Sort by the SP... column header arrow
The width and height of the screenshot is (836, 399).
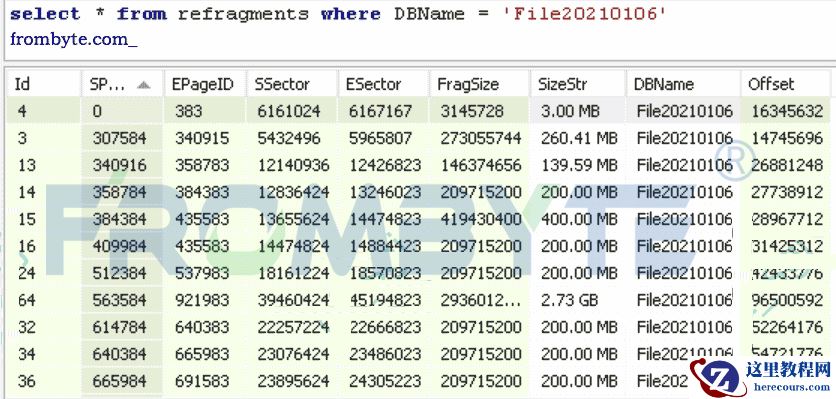143,84
